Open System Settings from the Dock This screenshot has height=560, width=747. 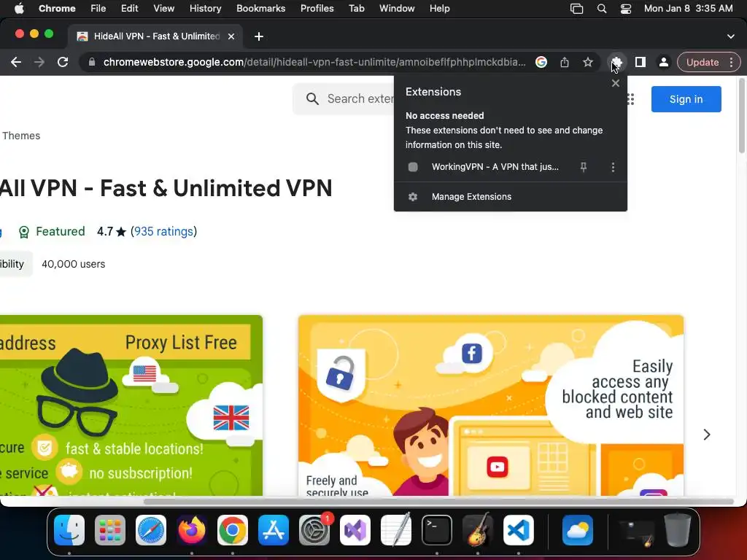click(x=314, y=530)
